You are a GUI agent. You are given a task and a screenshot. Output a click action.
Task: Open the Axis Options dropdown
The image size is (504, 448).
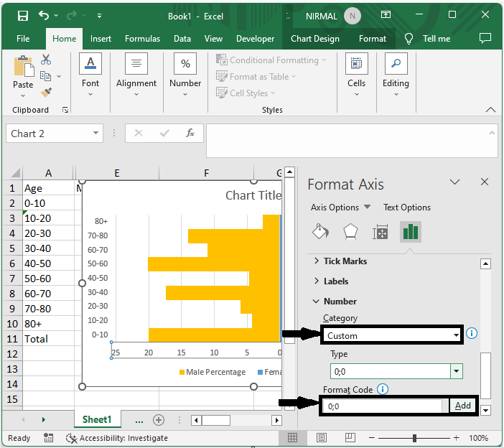click(367, 207)
